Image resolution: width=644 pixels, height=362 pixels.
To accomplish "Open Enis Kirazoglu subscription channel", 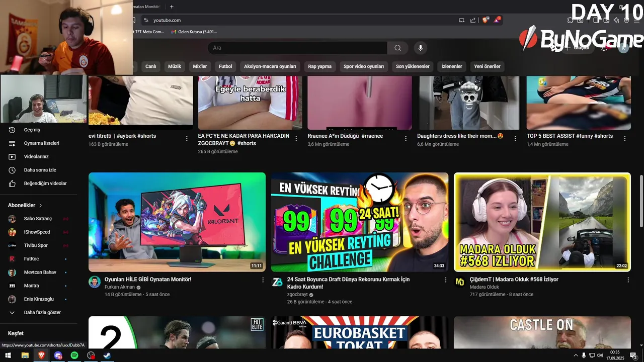I will [x=39, y=299].
